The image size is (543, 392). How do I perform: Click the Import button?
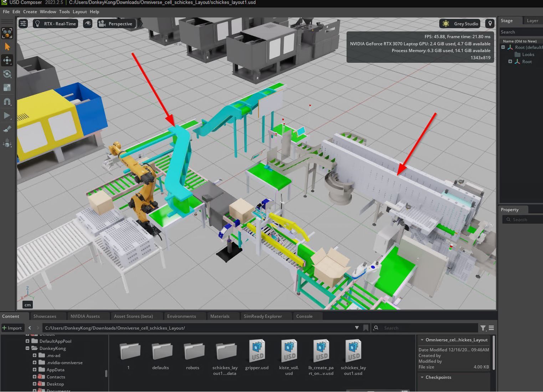pos(12,328)
